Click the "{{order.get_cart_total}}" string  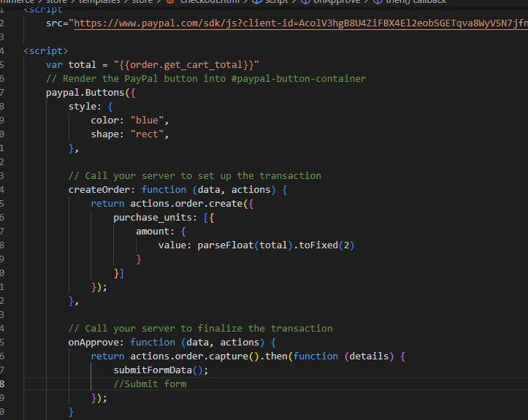pos(186,65)
